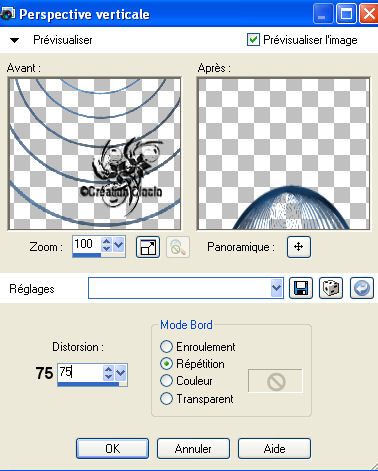Click the disabled edge color swatch
The height and width of the screenshot is (471, 378).
[276, 381]
